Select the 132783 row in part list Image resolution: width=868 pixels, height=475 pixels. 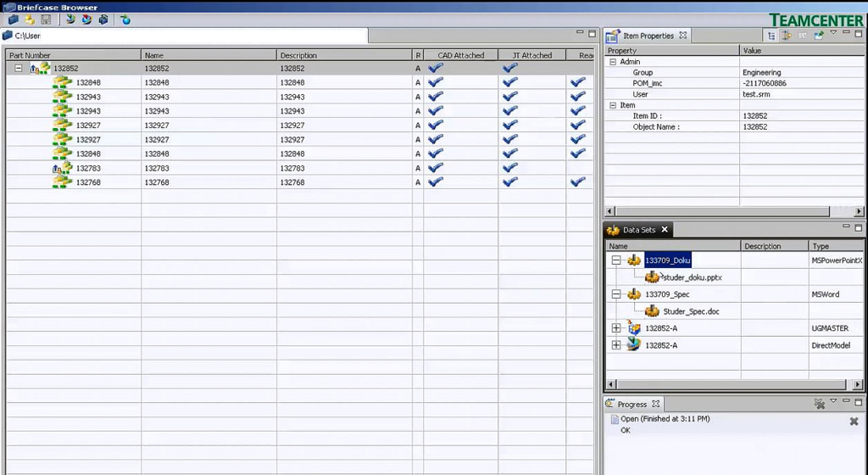tap(299, 168)
